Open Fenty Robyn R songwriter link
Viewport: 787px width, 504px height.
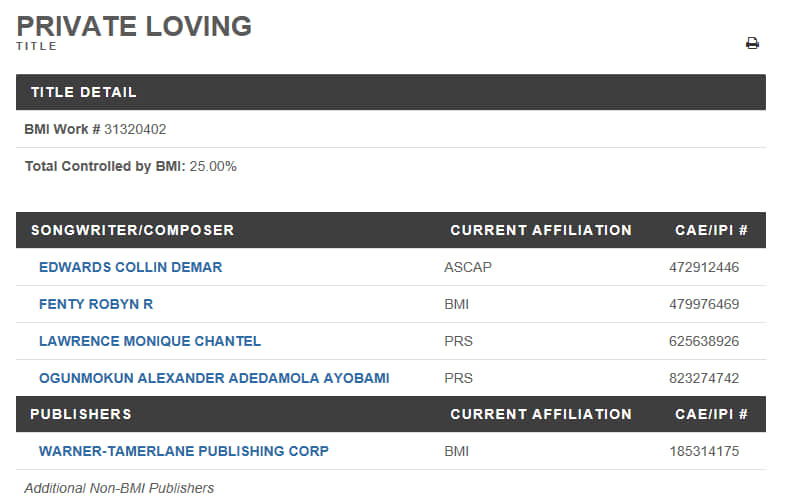(x=96, y=304)
